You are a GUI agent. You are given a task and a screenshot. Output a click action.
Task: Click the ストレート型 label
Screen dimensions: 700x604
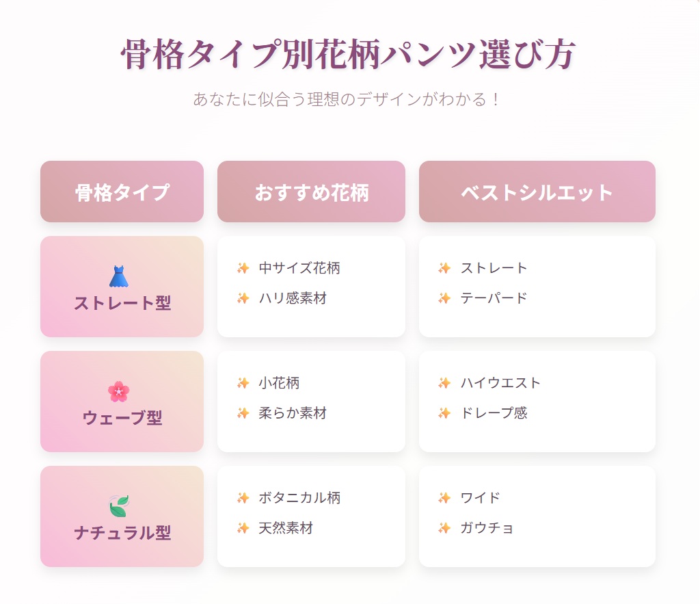click(122, 303)
